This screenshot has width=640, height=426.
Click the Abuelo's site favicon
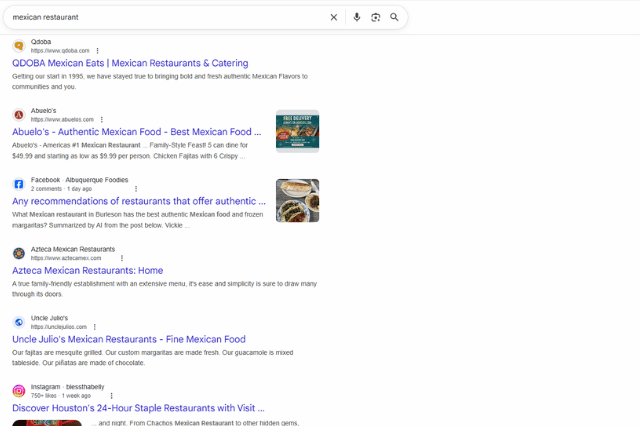pyautogui.click(x=19, y=115)
